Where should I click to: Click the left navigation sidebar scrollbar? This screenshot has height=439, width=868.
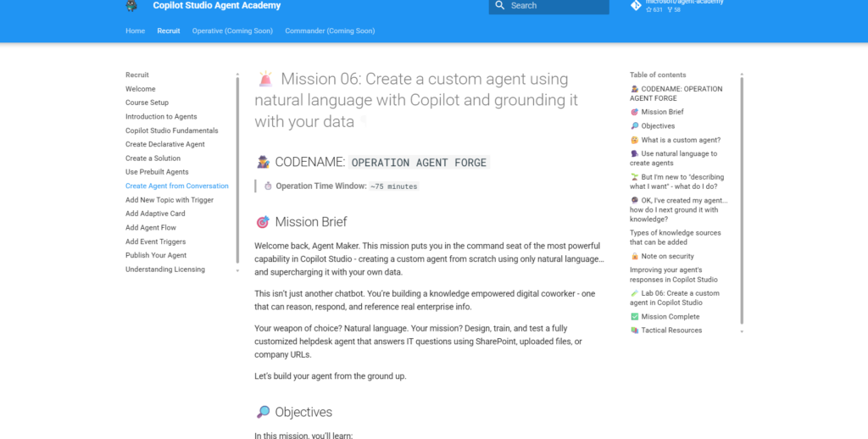(237, 170)
